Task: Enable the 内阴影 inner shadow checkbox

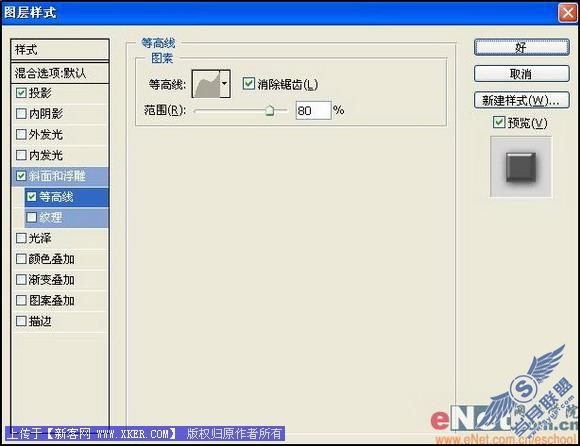Action: (21, 113)
